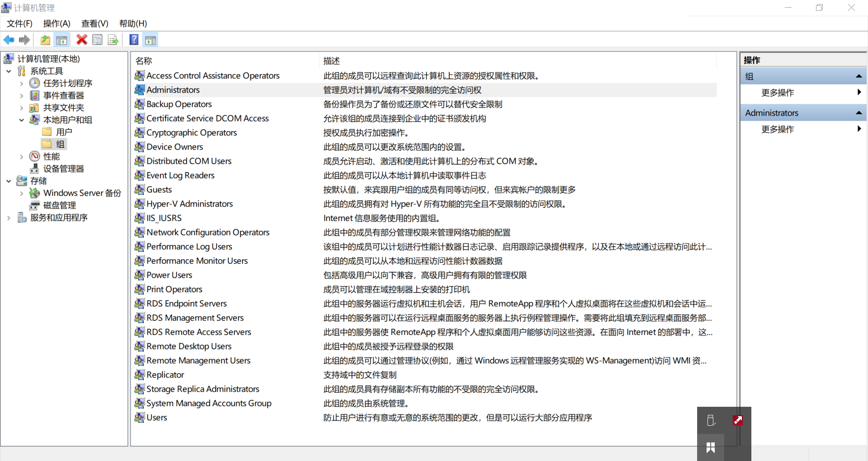Open Properties from the toolbar icon

click(x=97, y=40)
